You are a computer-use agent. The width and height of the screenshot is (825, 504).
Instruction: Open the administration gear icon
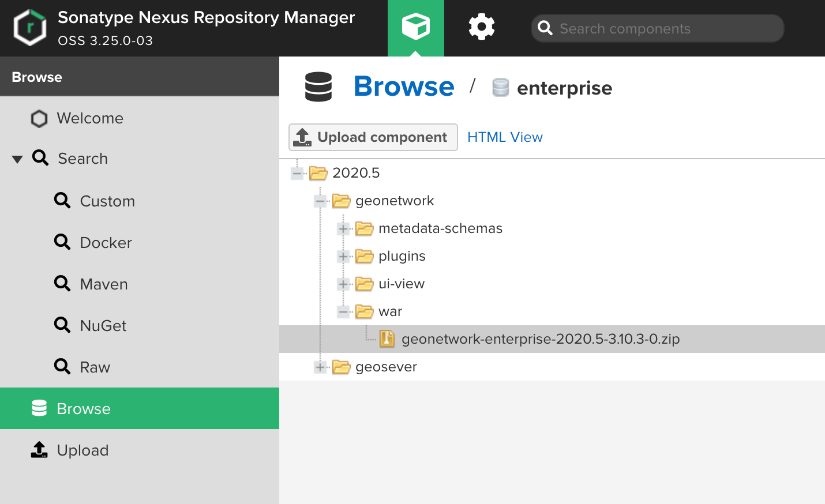coord(482,27)
